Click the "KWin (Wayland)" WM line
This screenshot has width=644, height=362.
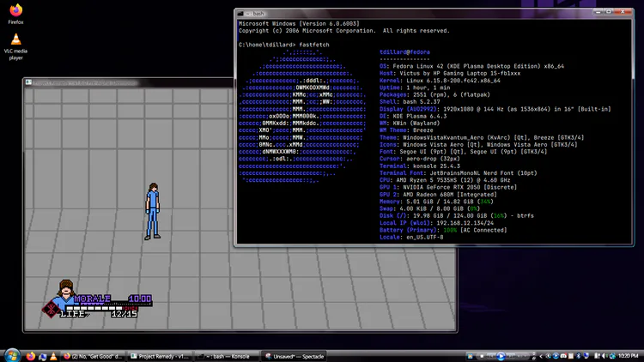[x=410, y=124]
